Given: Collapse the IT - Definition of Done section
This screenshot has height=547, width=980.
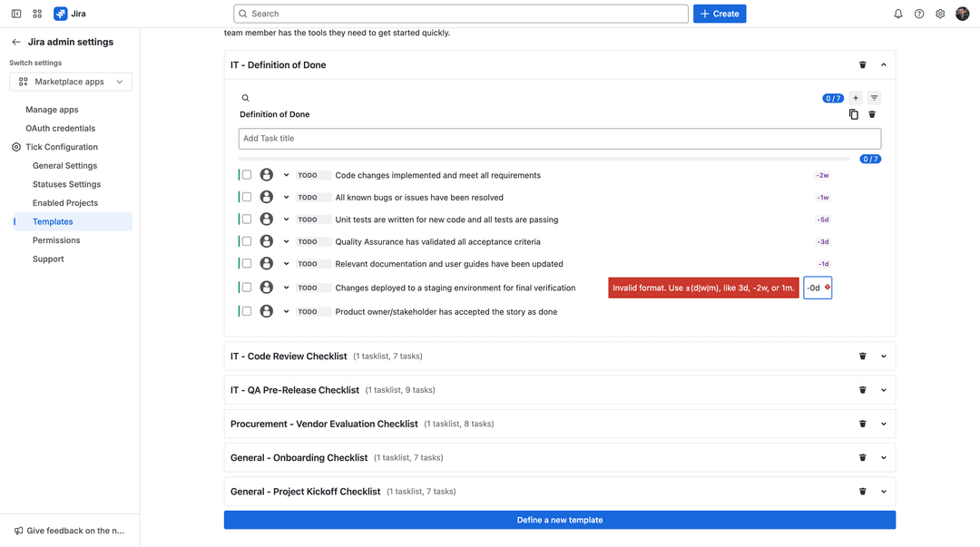Looking at the screenshot, I should click(883, 64).
